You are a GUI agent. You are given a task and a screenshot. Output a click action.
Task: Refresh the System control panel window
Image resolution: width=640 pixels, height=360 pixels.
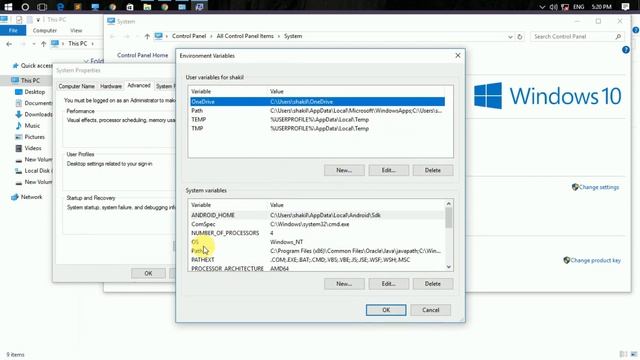coord(520,37)
